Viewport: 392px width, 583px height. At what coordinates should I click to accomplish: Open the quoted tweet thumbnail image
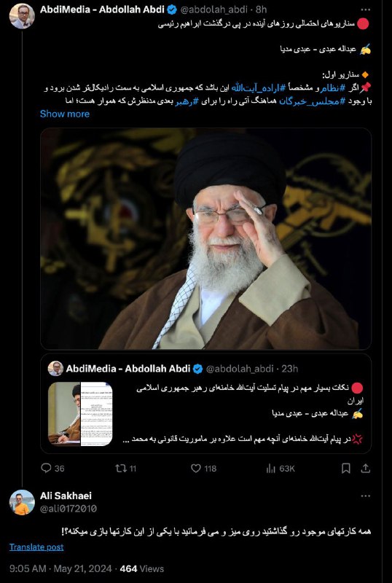[x=80, y=414]
